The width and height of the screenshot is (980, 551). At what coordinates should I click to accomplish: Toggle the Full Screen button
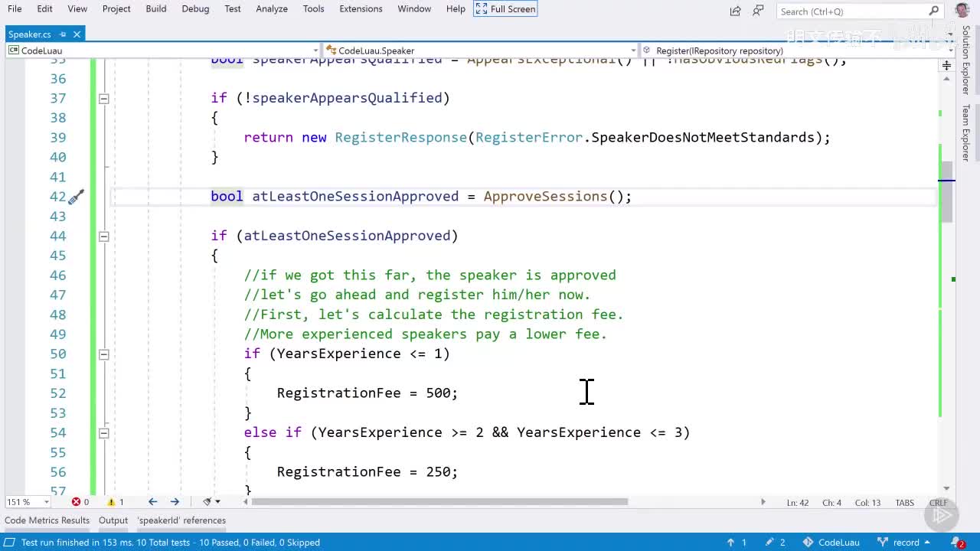(x=505, y=8)
